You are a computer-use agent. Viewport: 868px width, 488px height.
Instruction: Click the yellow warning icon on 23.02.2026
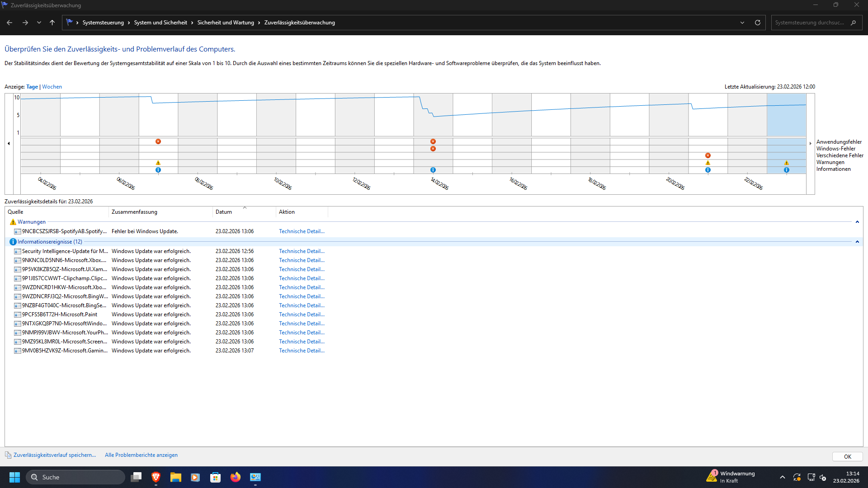pos(787,163)
